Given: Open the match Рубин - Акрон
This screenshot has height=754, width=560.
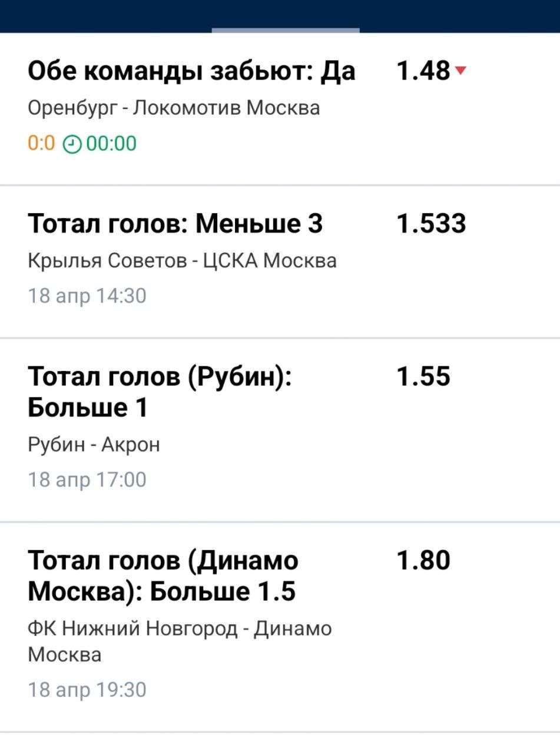Looking at the screenshot, I should tap(94, 444).
